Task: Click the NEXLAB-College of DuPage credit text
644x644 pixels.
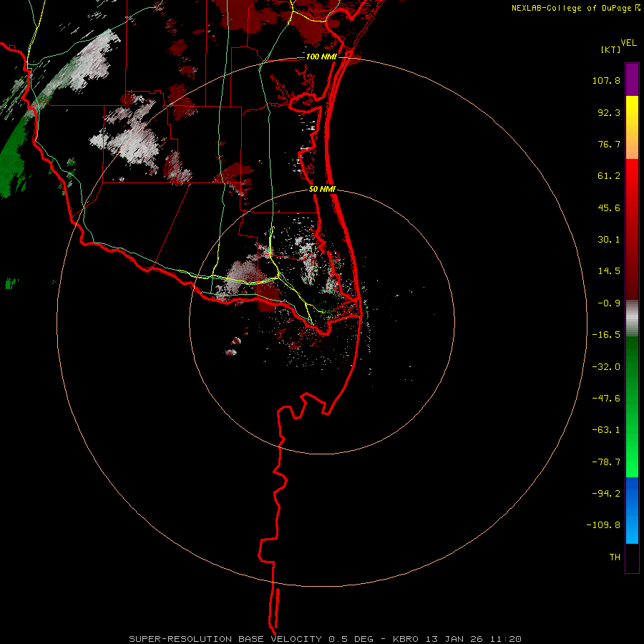Action: (x=571, y=8)
